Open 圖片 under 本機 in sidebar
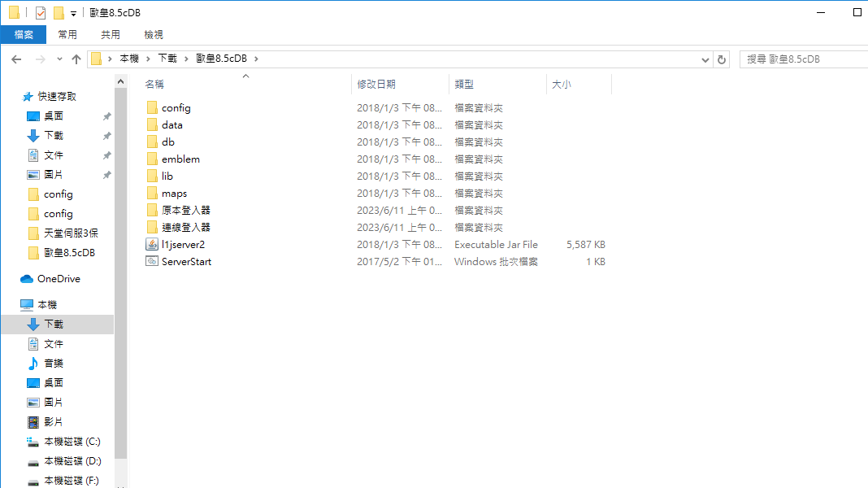This screenshot has width=868, height=488. pyautogui.click(x=53, y=402)
